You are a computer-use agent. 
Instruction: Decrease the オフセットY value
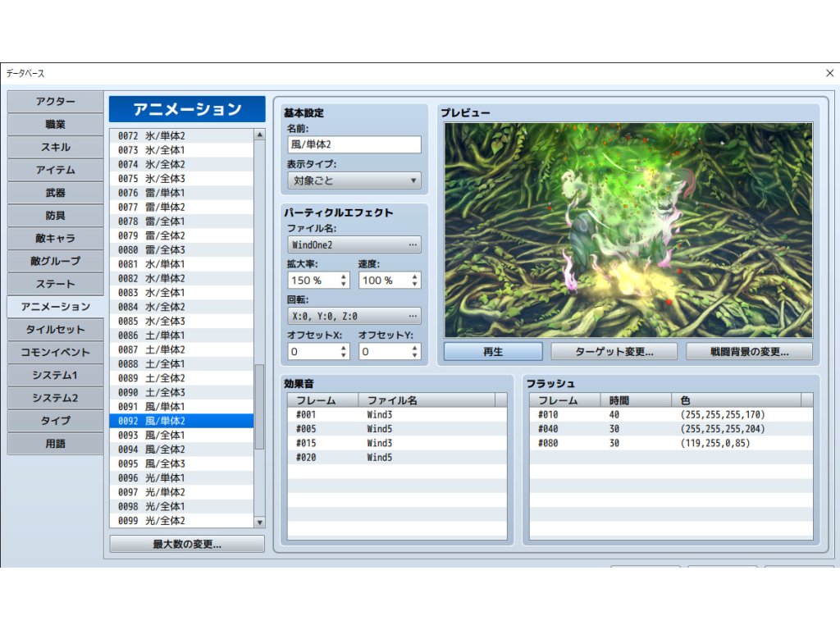point(414,356)
